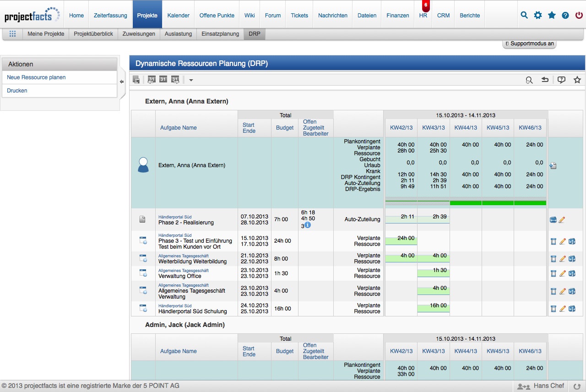Collapse the Aktionen sidebar with the arrow handle
The width and height of the screenshot is (586, 392).
(122, 82)
